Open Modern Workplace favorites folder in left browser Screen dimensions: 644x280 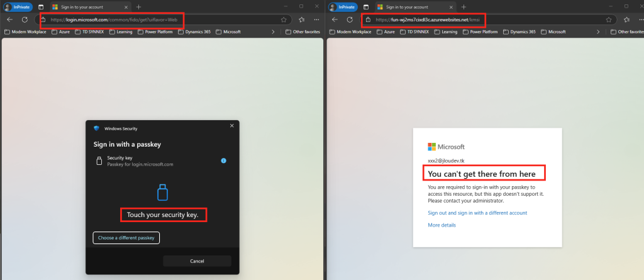tap(25, 31)
